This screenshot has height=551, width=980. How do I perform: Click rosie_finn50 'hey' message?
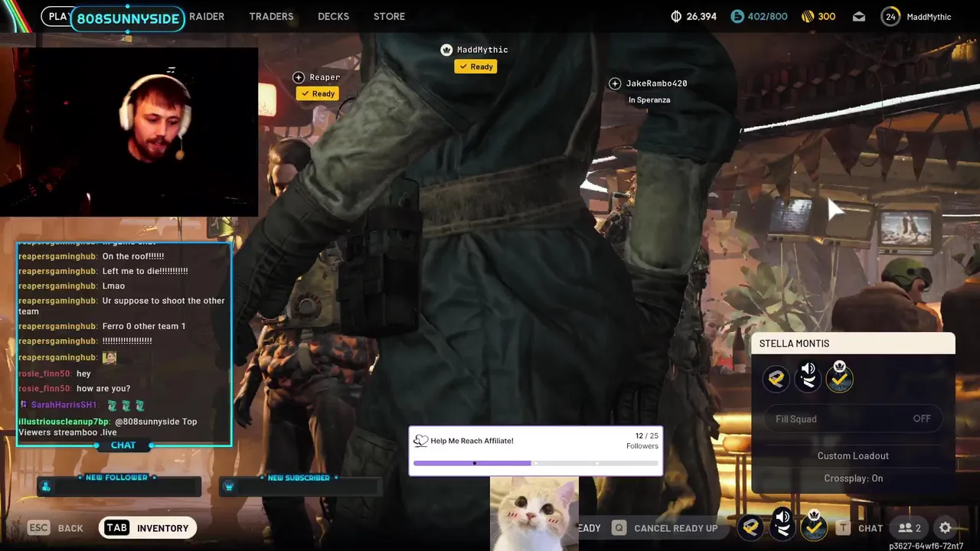pyautogui.click(x=83, y=373)
